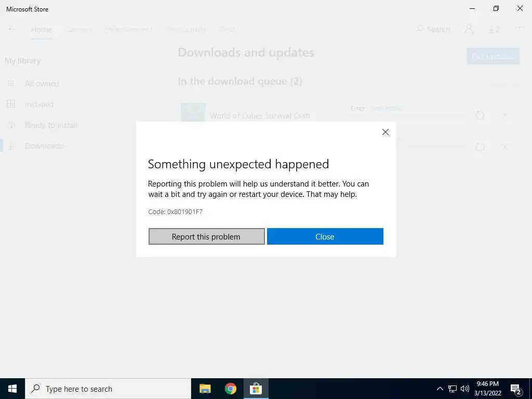Launch Google Chrome from the taskbar
532x399 pixels.
click(230, 389)
